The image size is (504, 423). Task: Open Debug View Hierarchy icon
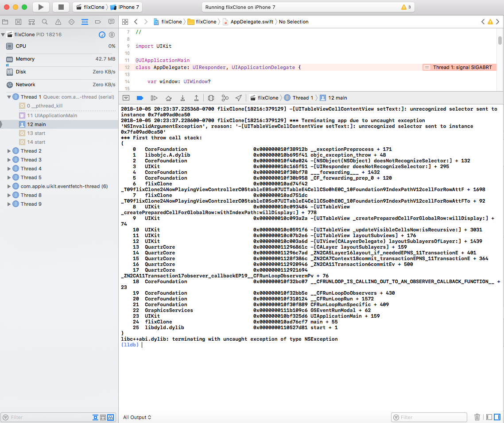tap(211, 98)
